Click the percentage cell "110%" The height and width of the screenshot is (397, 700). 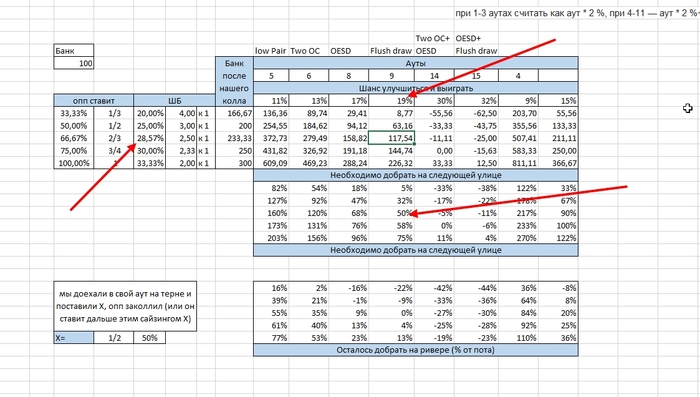tap(518, 338)
